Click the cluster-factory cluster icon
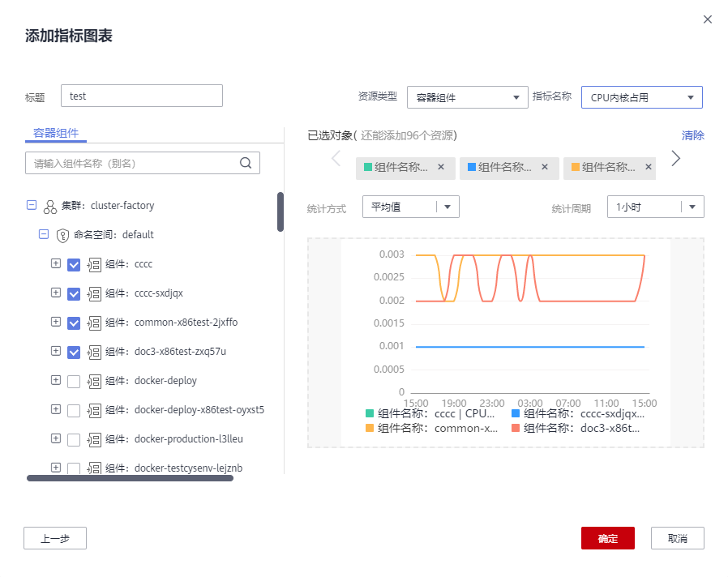This screenshot has height=577, width=728. pos(50,206)
